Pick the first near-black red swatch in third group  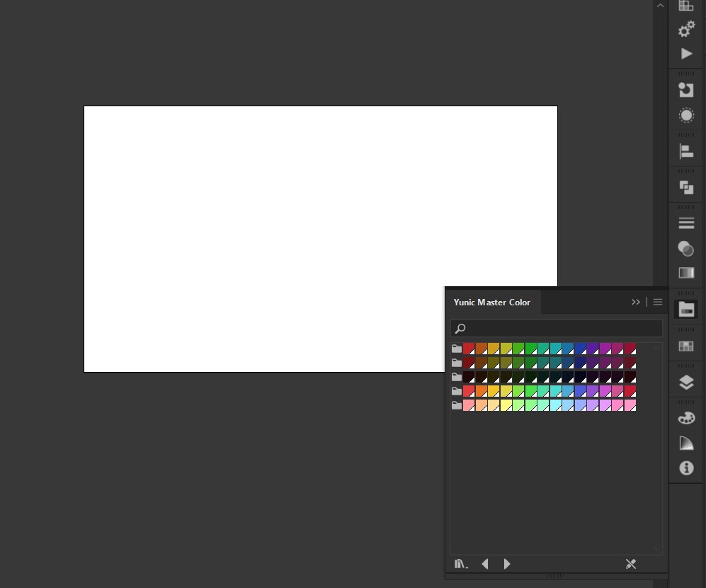coord(469,377)
